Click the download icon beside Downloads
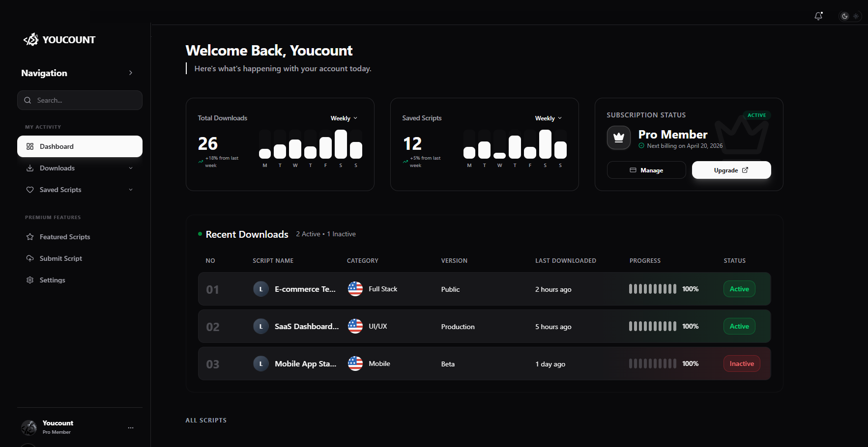The width and height of the screenshot is (868, 447). pos(30,168)
